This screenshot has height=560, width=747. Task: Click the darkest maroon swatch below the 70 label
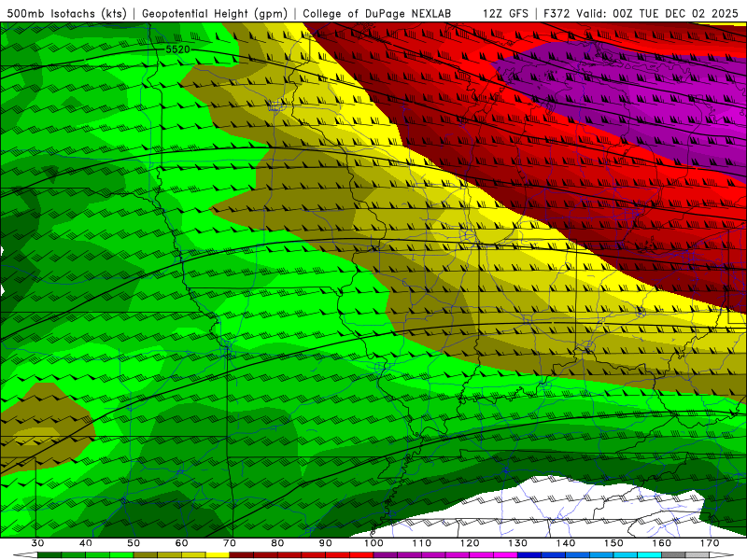tap(242, 555)
